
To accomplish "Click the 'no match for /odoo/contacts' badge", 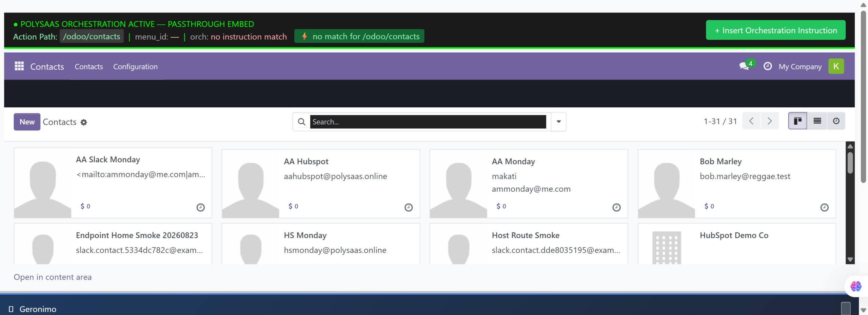I will pos(359,36).
